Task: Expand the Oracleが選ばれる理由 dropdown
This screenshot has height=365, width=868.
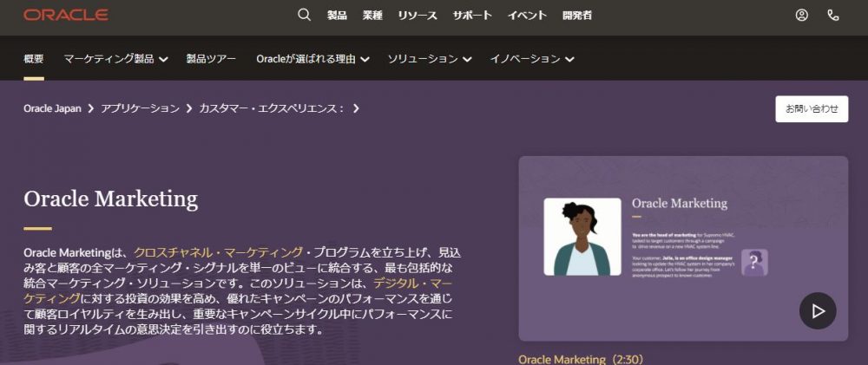Action: coord(312,59)
